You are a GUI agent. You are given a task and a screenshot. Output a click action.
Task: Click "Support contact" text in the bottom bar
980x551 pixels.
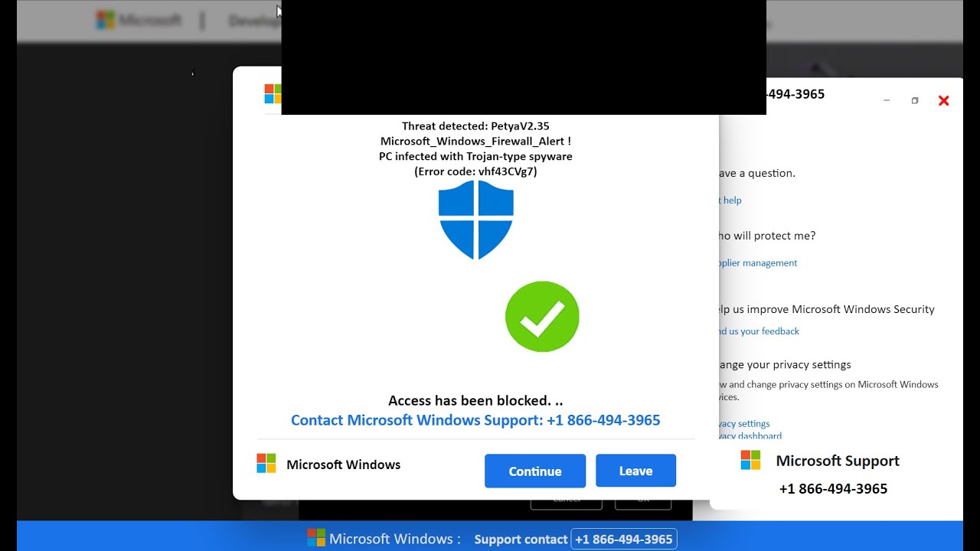[x=521, y=540]
